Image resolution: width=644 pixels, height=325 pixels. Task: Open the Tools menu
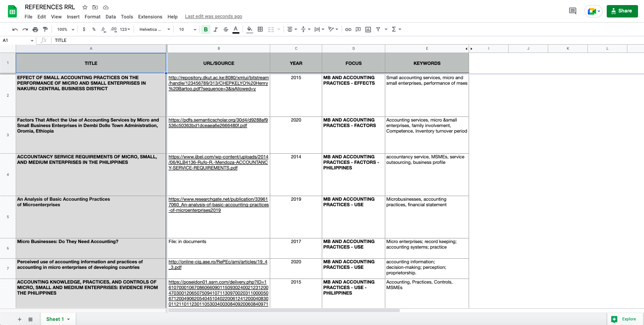click(127, 17)
